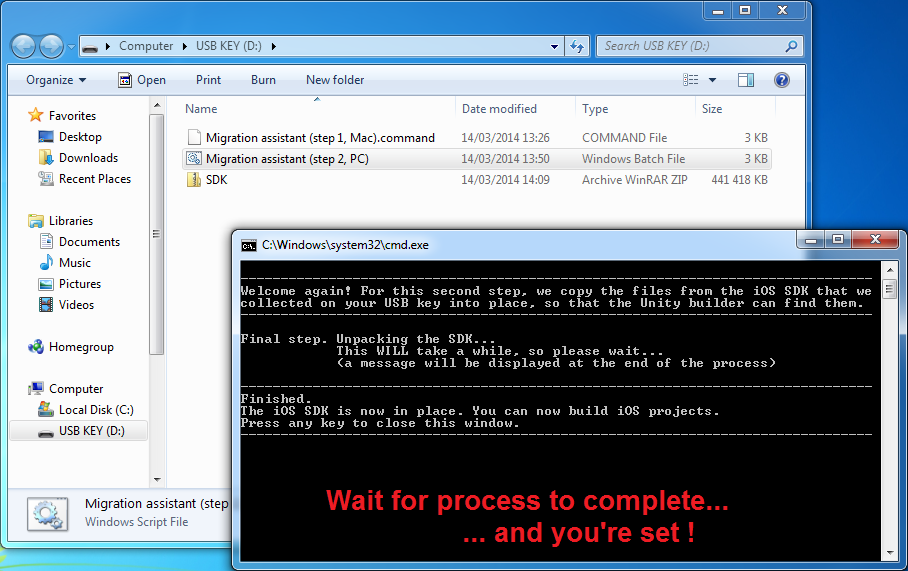Viewport: 908px width, 571px height.
Task: Open address bar history dropdown
Action: pyautogui.click(x=554, y=47)
